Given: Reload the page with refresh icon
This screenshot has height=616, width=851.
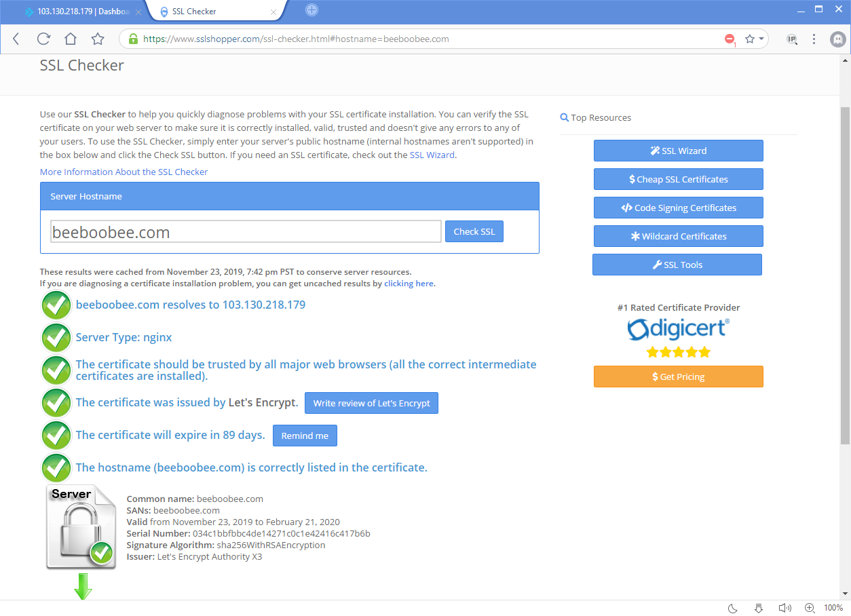Looking at the screenshot, I should tap(43, 39).
